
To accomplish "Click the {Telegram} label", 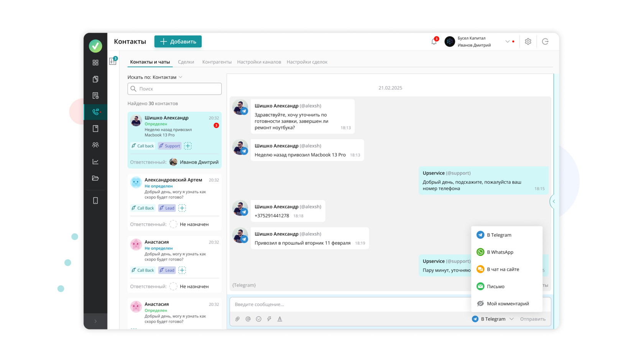I will tap(244, 285).
